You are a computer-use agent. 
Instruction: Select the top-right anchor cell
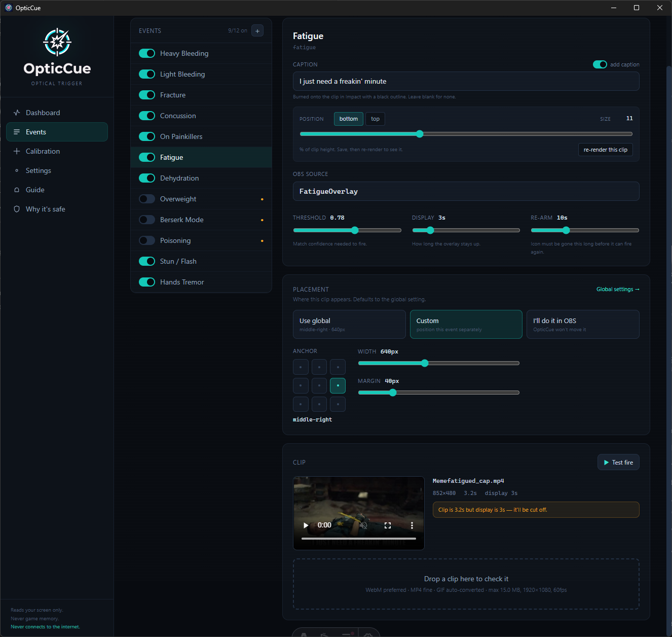pyautogui.click(x=338, y=367)
